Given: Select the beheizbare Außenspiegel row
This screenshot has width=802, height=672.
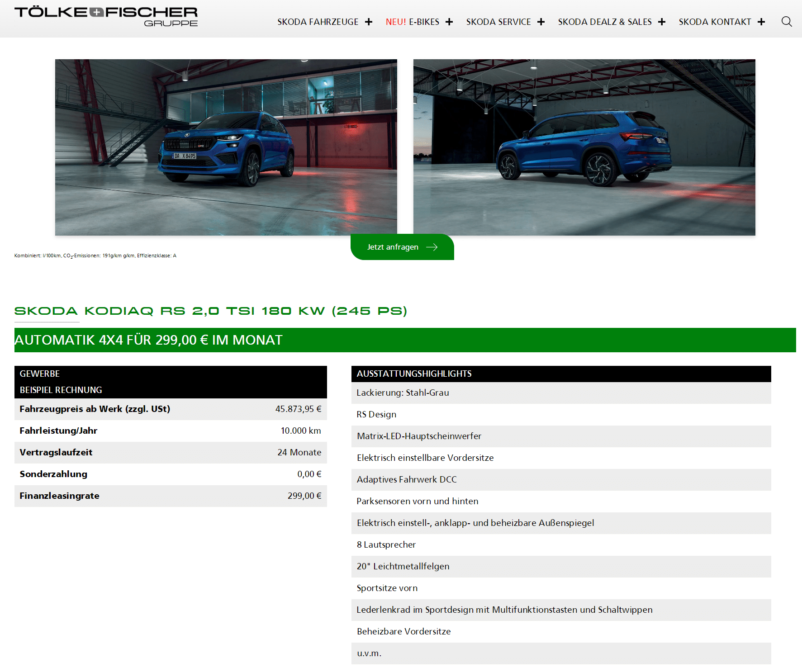Looking at the screenshot, I should pyautogui.click(x=561, y=523).
